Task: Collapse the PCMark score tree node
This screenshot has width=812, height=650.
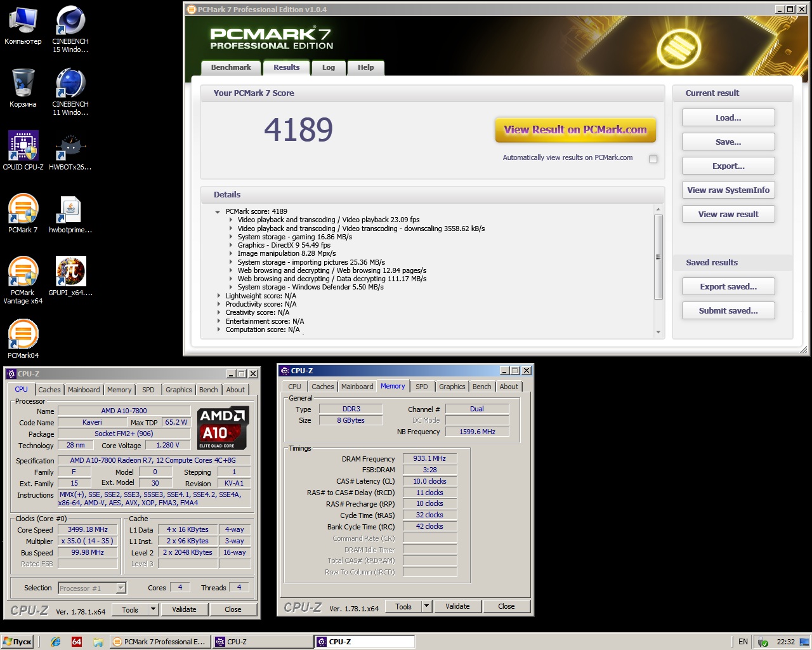Action: pos(218,212)
